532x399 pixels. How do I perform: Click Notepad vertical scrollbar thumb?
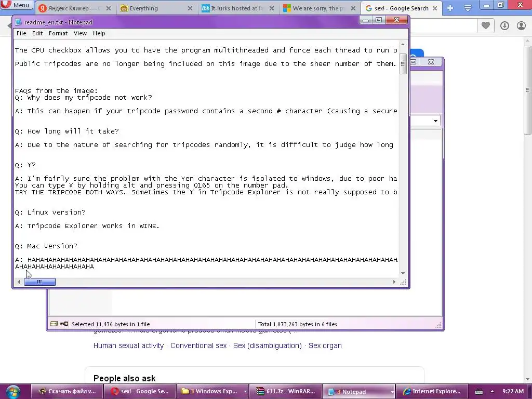(403, 63)
